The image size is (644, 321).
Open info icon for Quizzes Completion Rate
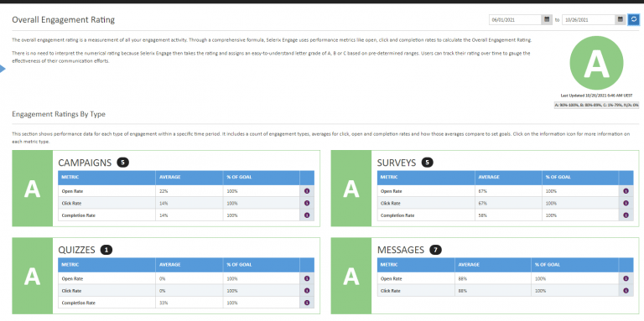point(306,303)
